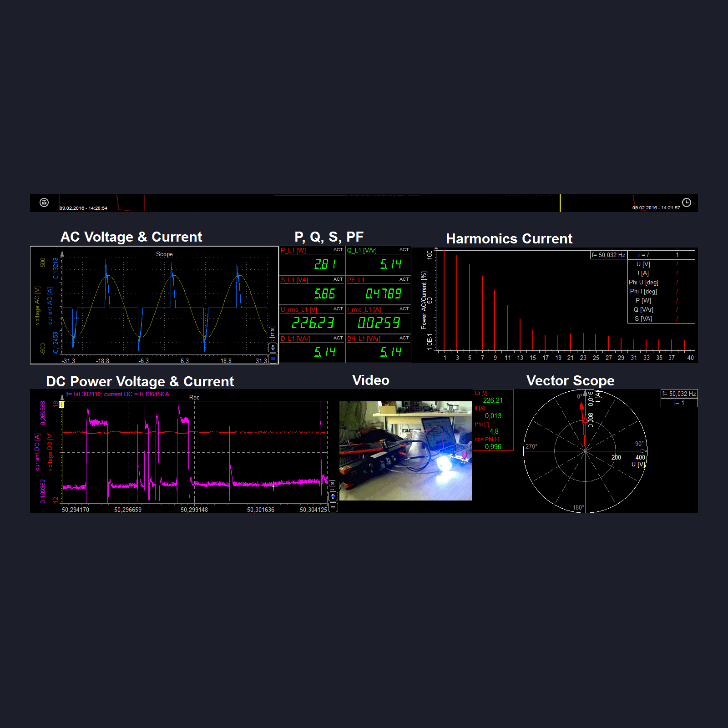Click the vector scope f= 50,032 Hz field
Screen dimensions: 728x728
pos(679,394)
